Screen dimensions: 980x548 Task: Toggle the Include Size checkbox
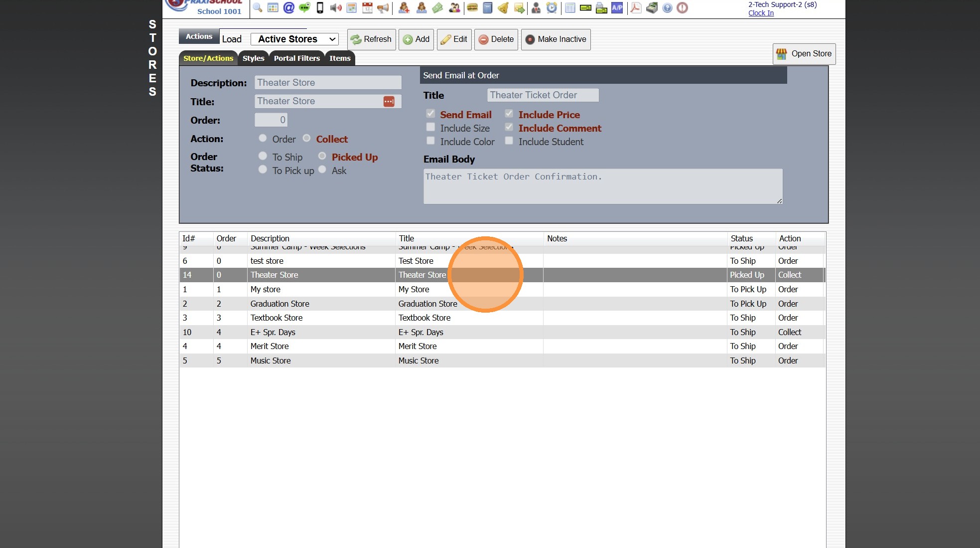(430, 128)
